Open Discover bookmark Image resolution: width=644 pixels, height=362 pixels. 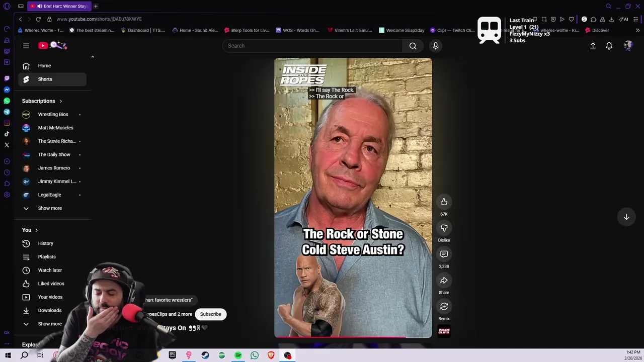[x=597, y=30]
